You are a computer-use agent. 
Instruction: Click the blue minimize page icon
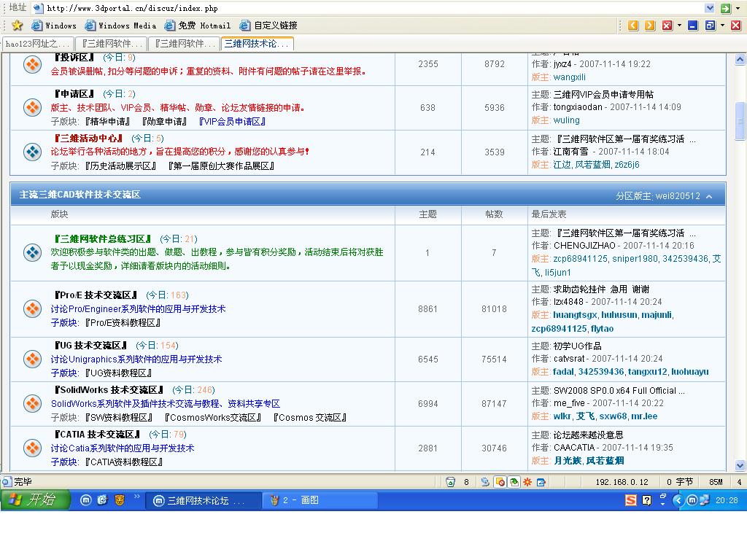point(693,26)
